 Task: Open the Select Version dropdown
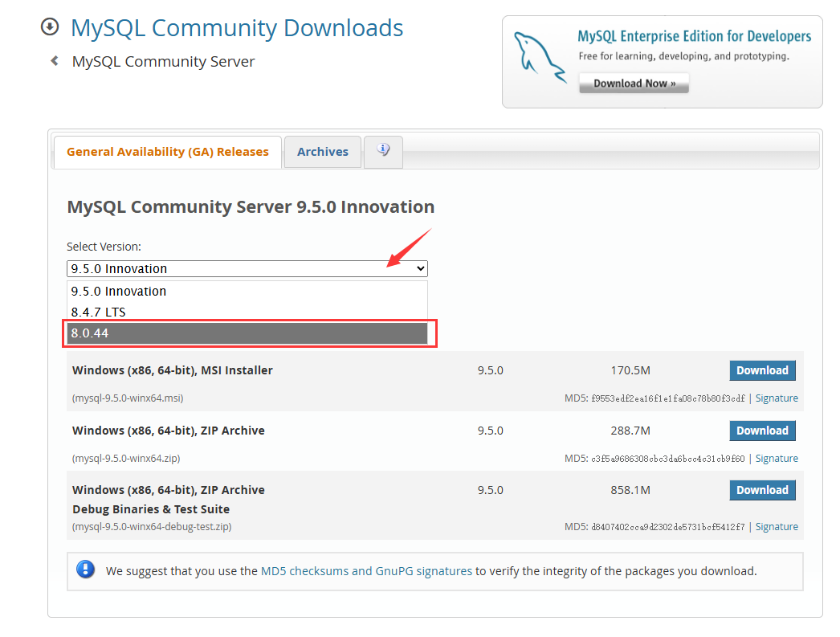click(247, 268)
